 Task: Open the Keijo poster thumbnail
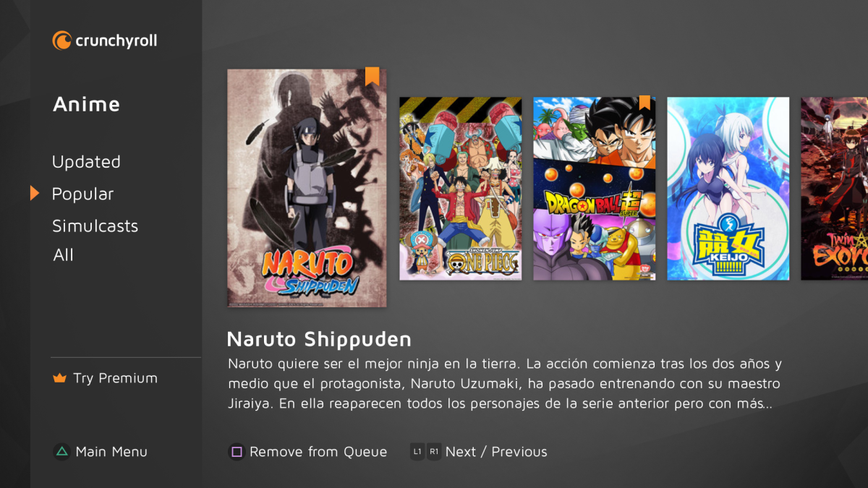pyautogui.click(x=728, y=189)
